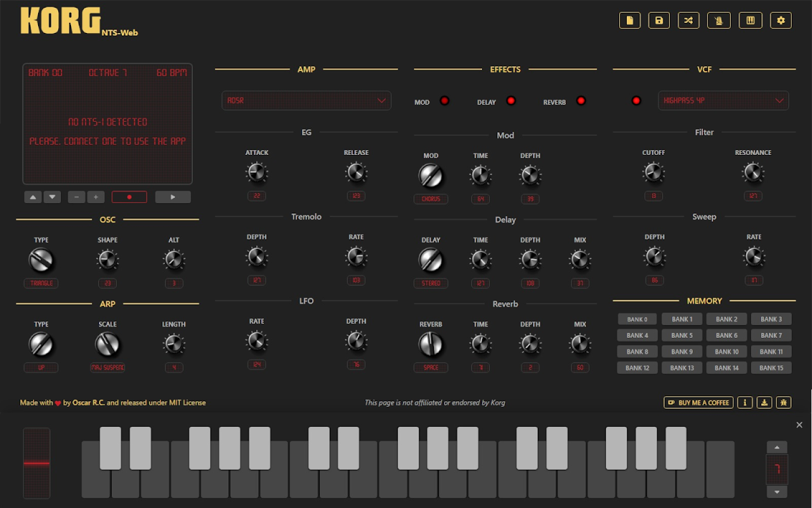
Task: Click the OSC SHAPE knob
Action: pyautogui.click(x=107, y=260)
